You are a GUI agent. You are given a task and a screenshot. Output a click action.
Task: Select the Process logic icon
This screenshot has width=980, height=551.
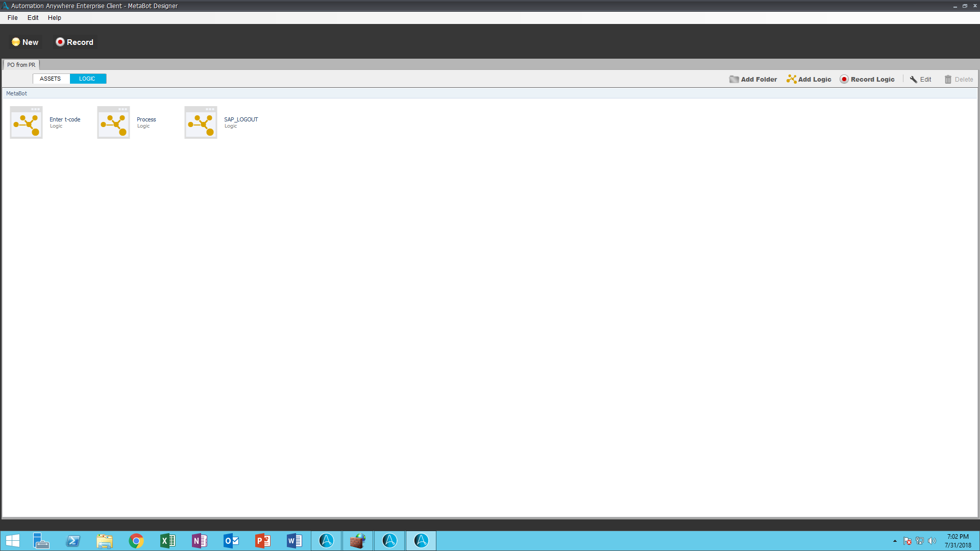pos(113,122)
